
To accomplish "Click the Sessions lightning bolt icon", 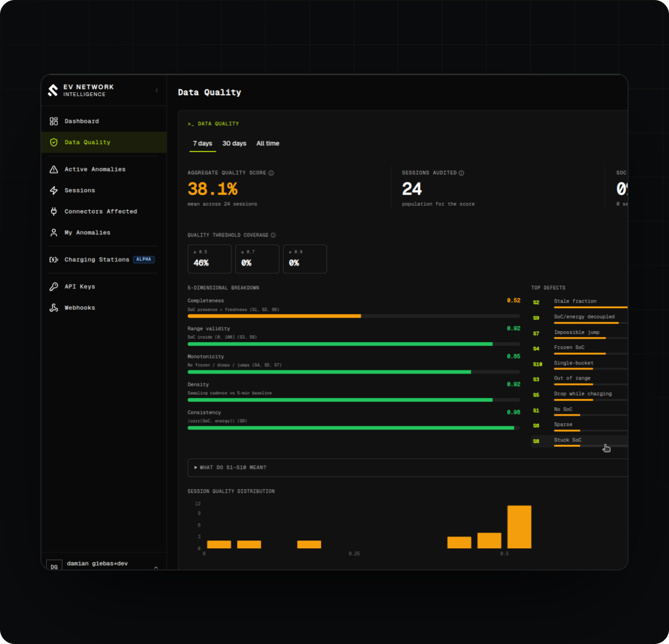I will coord(54,190).
